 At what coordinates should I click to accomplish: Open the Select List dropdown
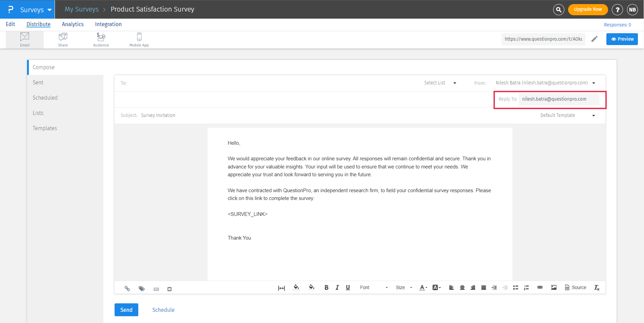click(x=440, y=83)
